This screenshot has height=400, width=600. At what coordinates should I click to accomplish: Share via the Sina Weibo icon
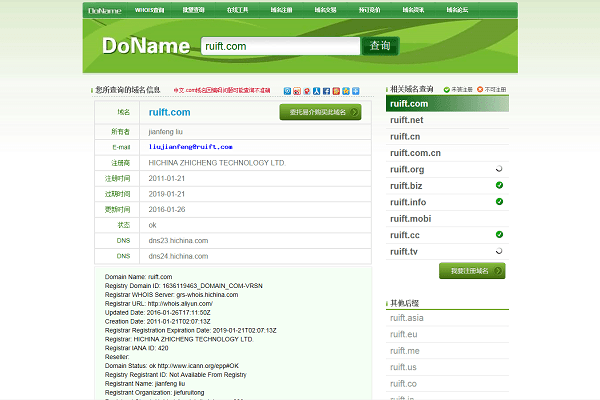pos(307,91)
